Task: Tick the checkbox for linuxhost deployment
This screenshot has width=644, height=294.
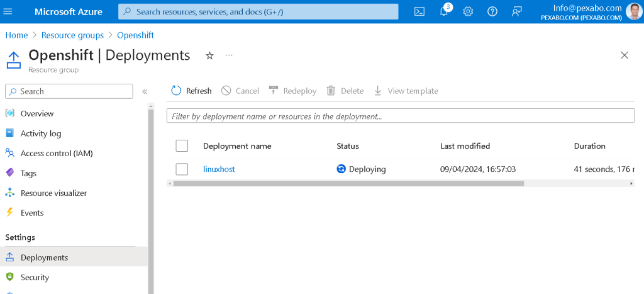Action: pos(182,169)
